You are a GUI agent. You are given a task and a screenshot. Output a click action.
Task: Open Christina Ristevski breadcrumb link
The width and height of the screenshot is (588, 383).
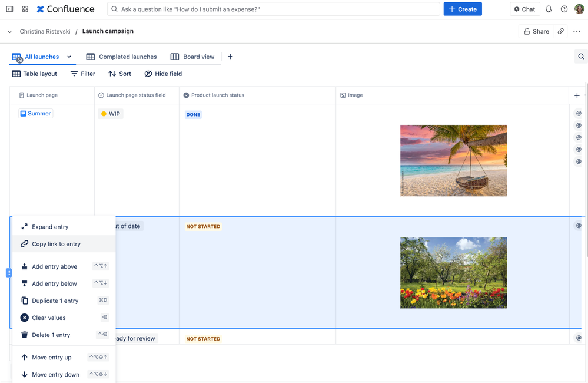pyautogui.click(x=45, y=31)
